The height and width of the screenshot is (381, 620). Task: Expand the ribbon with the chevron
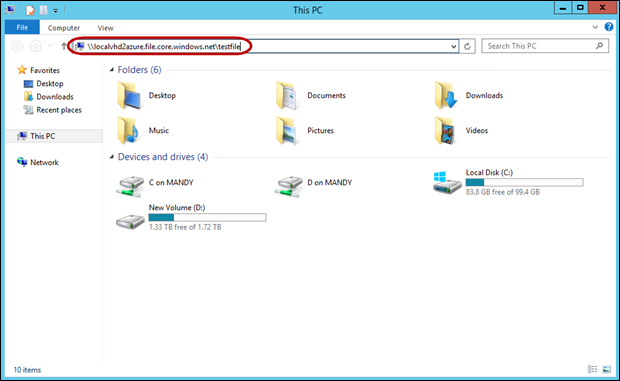[595, 27]
